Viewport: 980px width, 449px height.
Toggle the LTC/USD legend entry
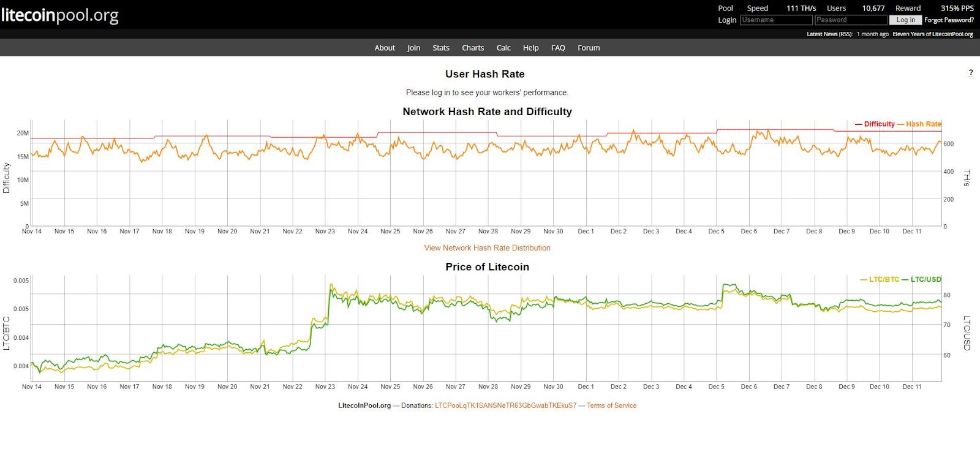922,279
